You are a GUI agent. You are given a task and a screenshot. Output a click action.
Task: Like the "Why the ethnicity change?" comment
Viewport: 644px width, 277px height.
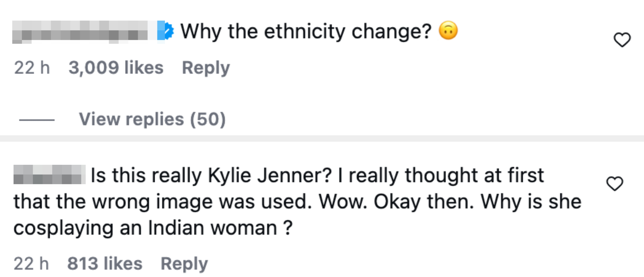[x=622, y=40]
